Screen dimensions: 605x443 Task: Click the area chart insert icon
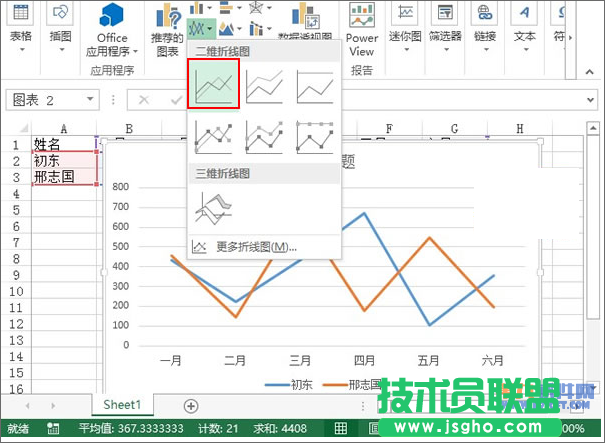[x=226, y=29]
